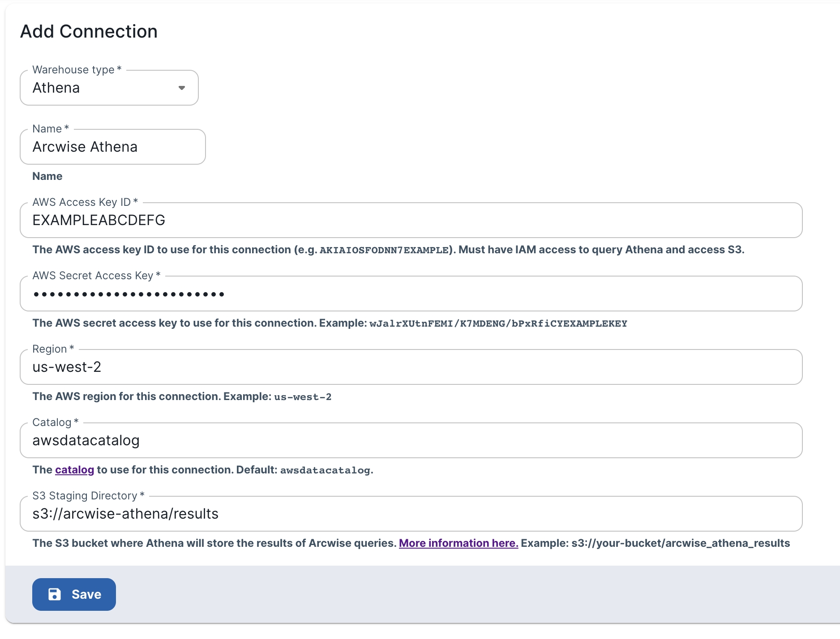The width and height of the screenshot is (840, 639).
Task: Focus the Catalog field with awsdatacatalog
Action: (x=411, y=441)
